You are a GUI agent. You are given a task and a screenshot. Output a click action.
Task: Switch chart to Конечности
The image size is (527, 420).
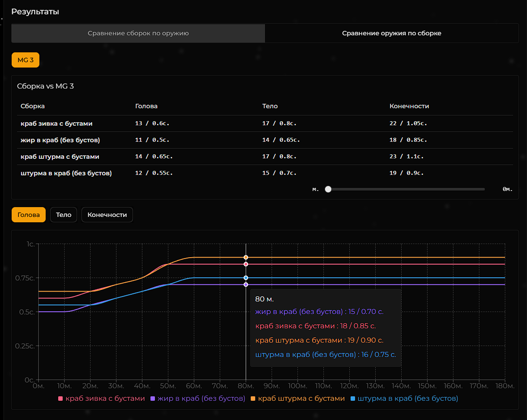click(x=107, y=215)
